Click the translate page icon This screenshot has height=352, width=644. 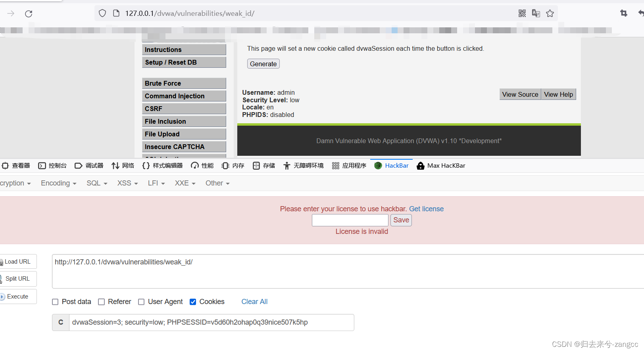pos(536,13)
